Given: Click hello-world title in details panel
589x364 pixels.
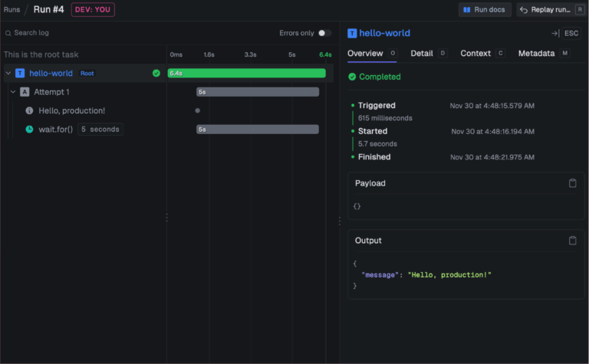Looking at the screenshot, I should pyautogui.click(x=385, y=33).
